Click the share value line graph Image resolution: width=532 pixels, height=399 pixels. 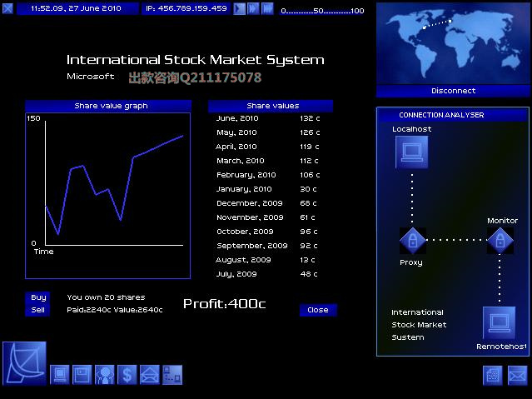[x=108, y=196]
